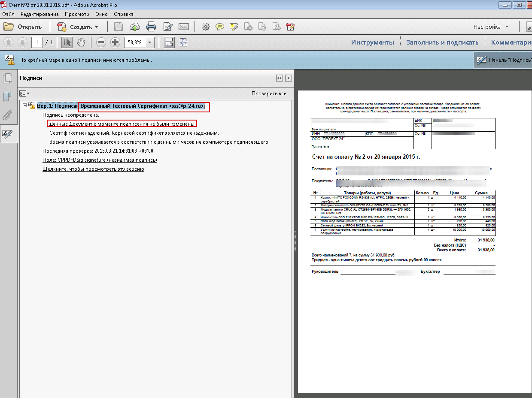532x398 pixels.
Task: Select the highlight text tool
Action: pyautogui.click(x=234, y=27)
